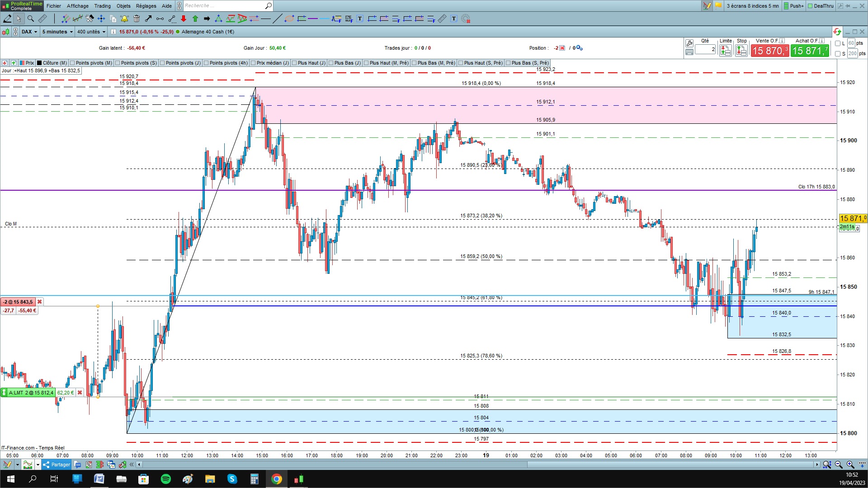Screen dimensions: 868x488
Task: Open the Trading menu
Action: pos(102,6)
